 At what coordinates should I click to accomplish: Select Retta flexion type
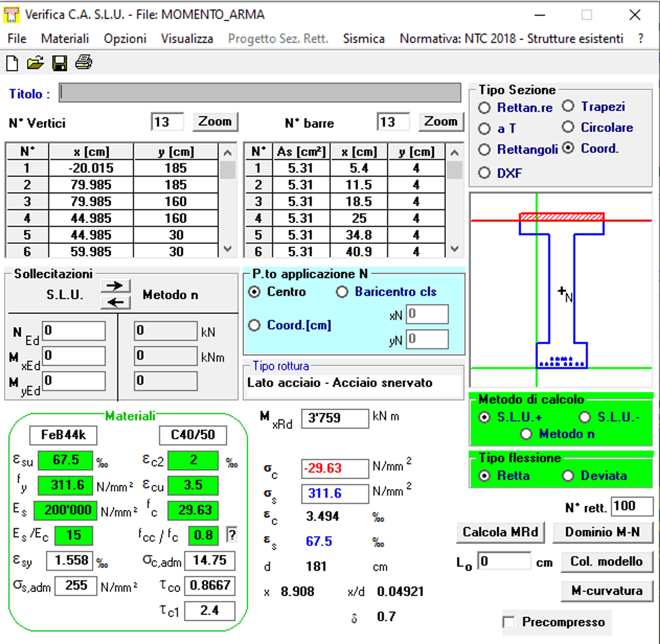coord(484,476)
